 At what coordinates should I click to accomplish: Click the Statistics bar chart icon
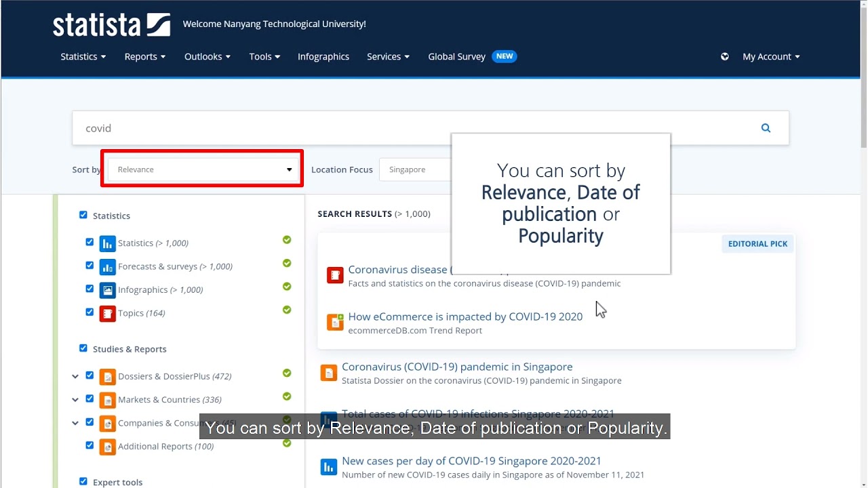click(107, 243)
